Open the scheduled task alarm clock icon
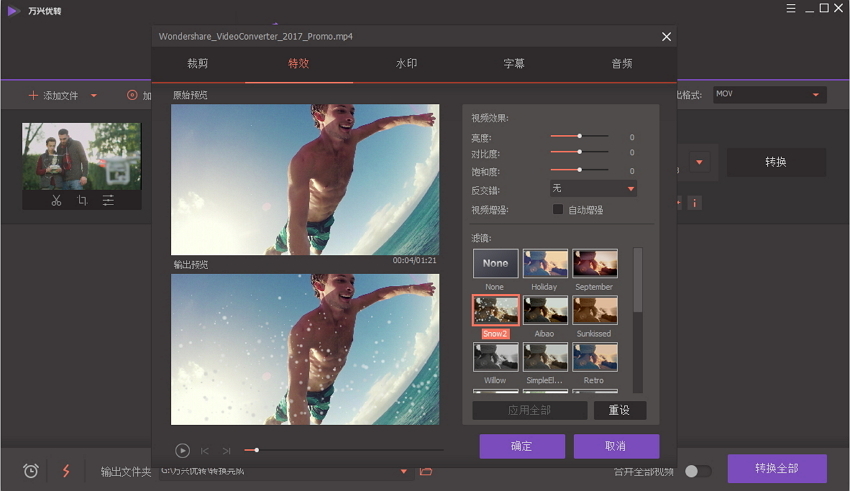 pyautogui.click(x=31, y=471)
